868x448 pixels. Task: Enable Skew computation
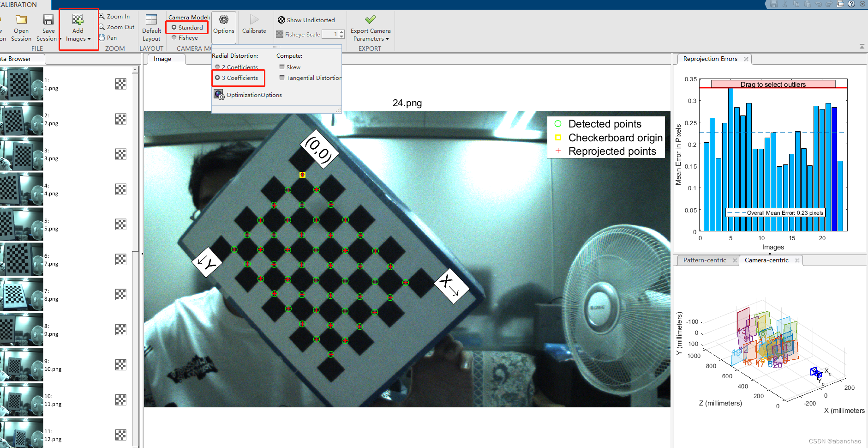point(282,67)
